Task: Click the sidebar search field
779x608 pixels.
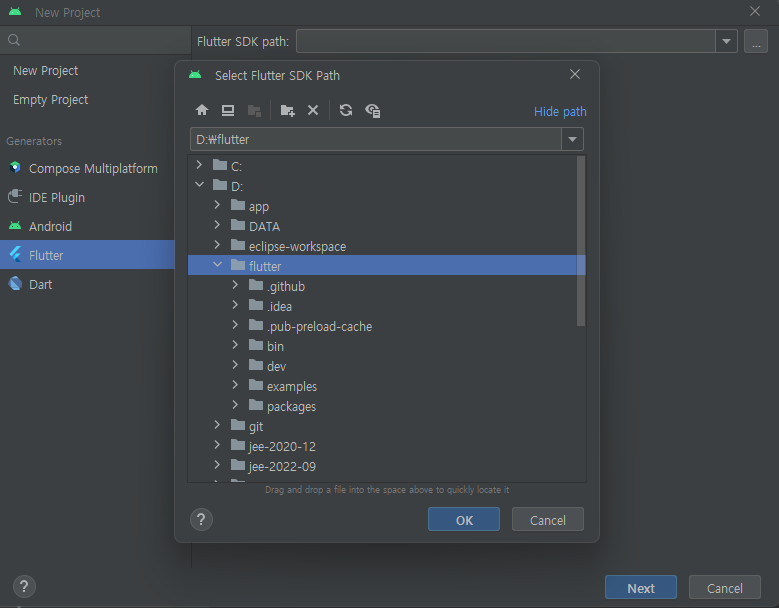Action: click(x=95, y=40)
